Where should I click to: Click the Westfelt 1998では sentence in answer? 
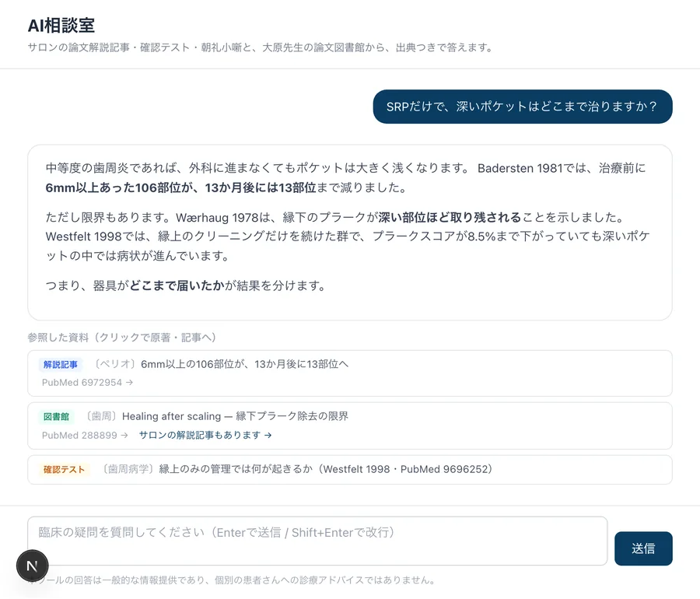(x=348, y=246)
